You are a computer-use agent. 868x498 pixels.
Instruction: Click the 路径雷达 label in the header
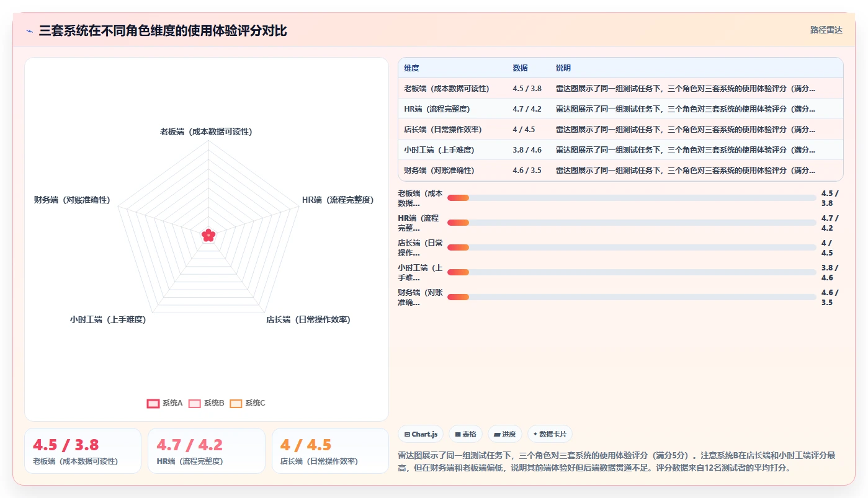(x=826, y=30)
